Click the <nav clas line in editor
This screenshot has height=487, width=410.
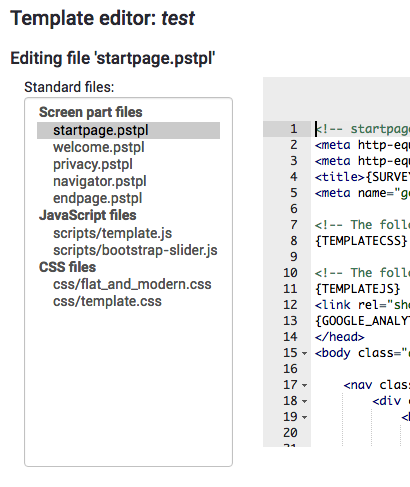(376, 385)
